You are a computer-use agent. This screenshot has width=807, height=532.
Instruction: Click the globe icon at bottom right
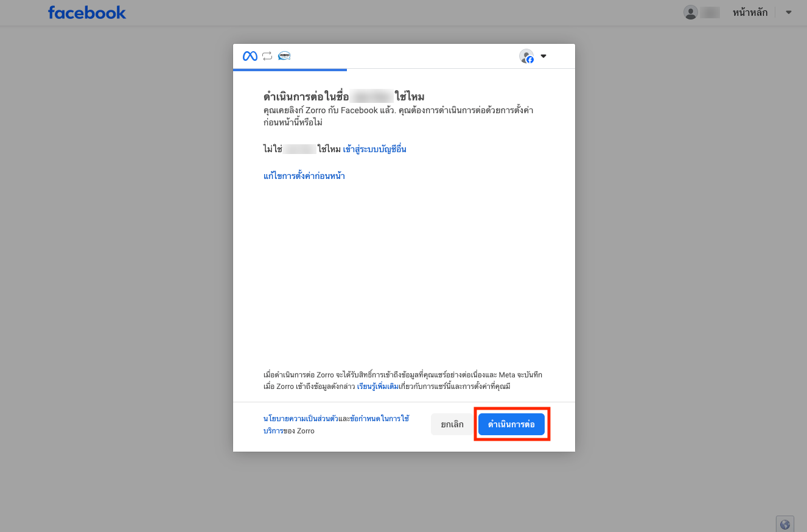coord(785,524)
